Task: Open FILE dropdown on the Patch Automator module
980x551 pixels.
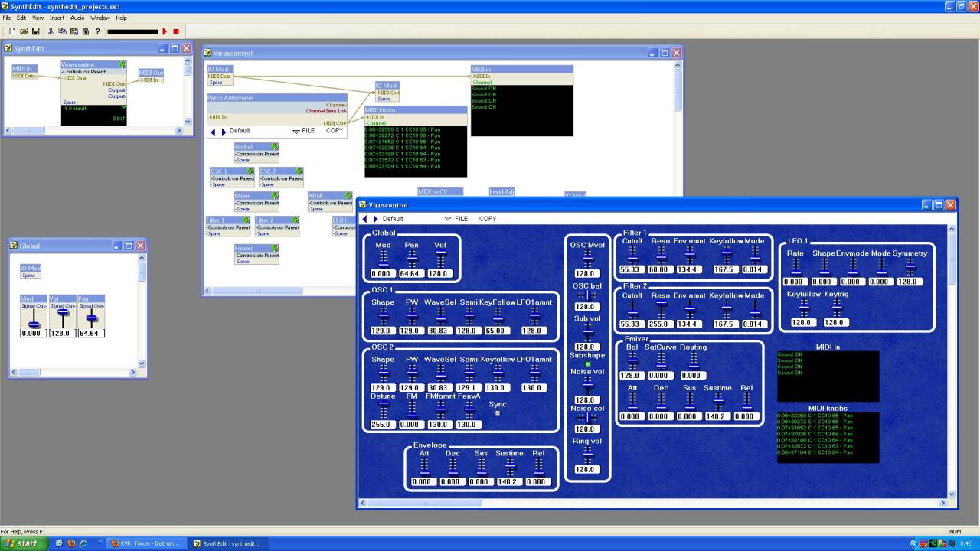Action: click(x=303, y=131)
